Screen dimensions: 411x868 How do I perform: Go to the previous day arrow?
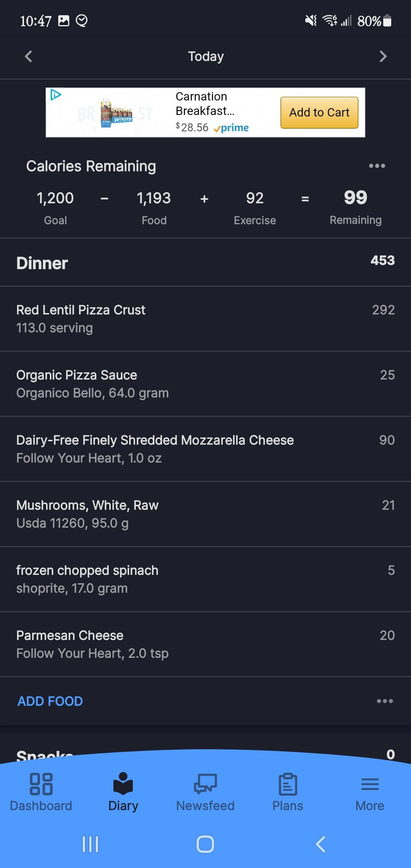pyautogui.click(x=29, y=56)
